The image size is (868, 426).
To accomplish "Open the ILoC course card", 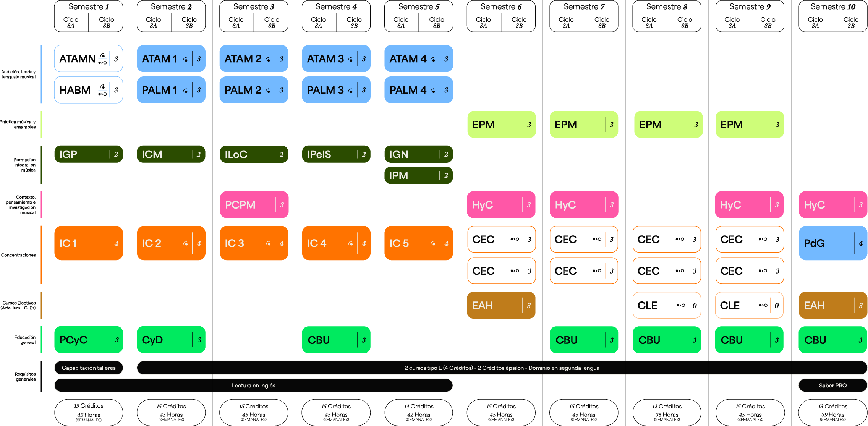I will coord(254,154).
